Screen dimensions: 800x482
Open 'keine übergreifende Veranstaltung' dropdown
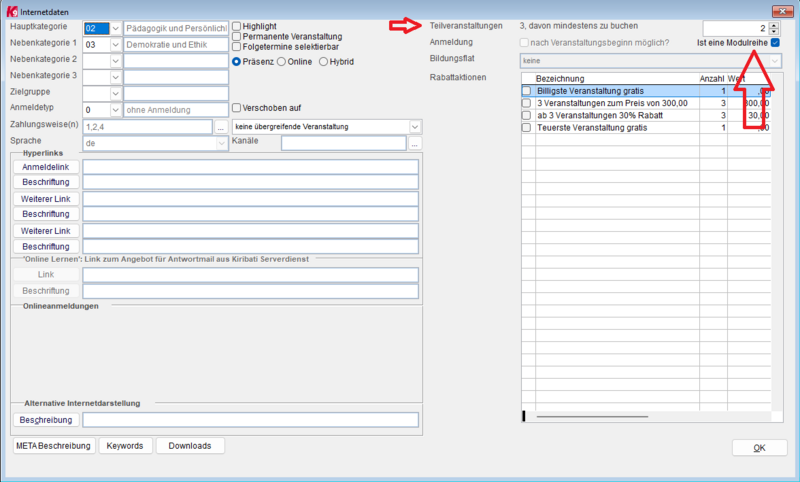(415, 127)
